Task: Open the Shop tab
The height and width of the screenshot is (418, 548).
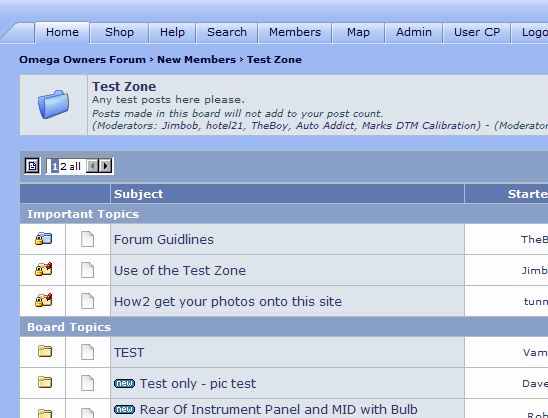Action: (119, 32)
